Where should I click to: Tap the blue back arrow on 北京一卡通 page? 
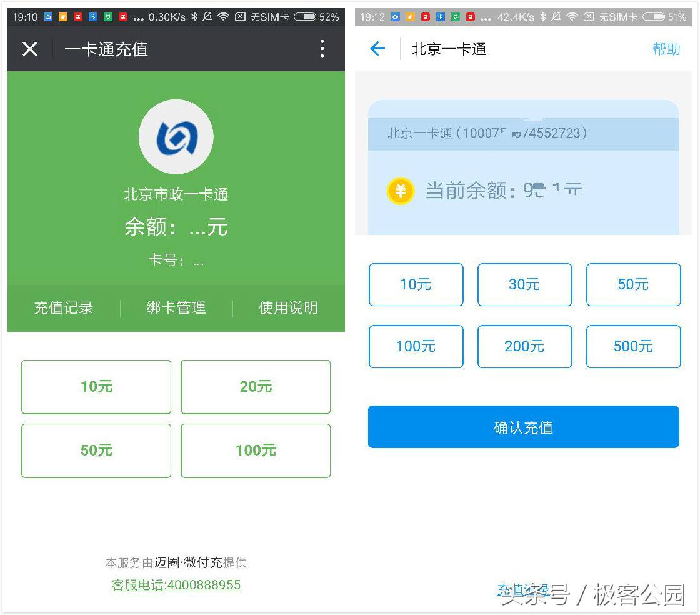(x=377, y=49)
